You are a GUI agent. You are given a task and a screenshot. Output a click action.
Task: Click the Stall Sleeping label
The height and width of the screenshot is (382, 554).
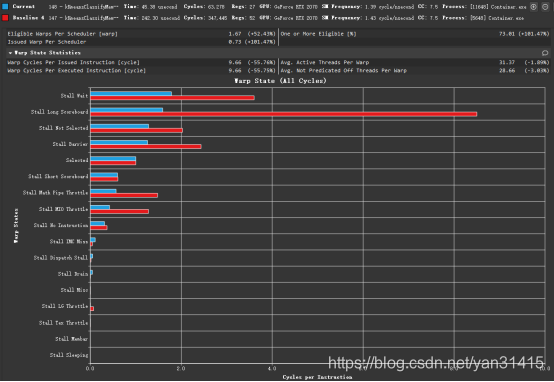(69, 355)
